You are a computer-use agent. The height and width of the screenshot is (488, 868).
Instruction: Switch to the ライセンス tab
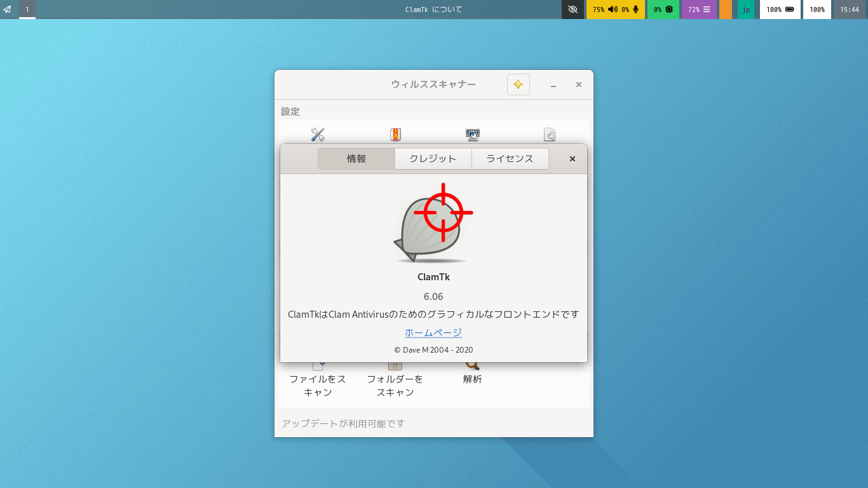click(510, 159)
